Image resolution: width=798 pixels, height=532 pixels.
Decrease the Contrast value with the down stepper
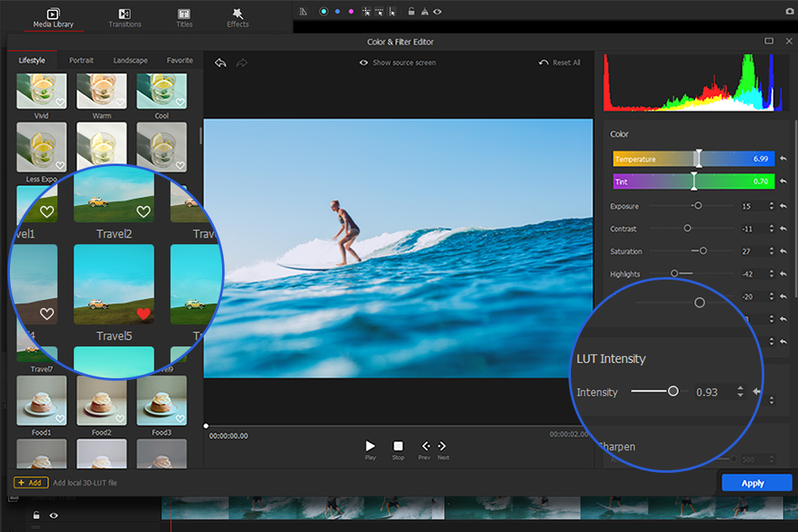[x=772, y=231]
